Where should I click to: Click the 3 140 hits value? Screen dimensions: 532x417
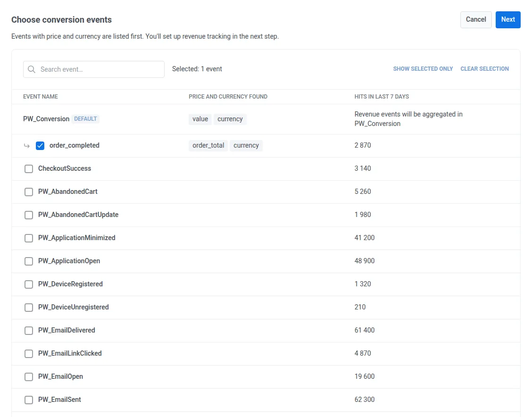click(363, 168)
